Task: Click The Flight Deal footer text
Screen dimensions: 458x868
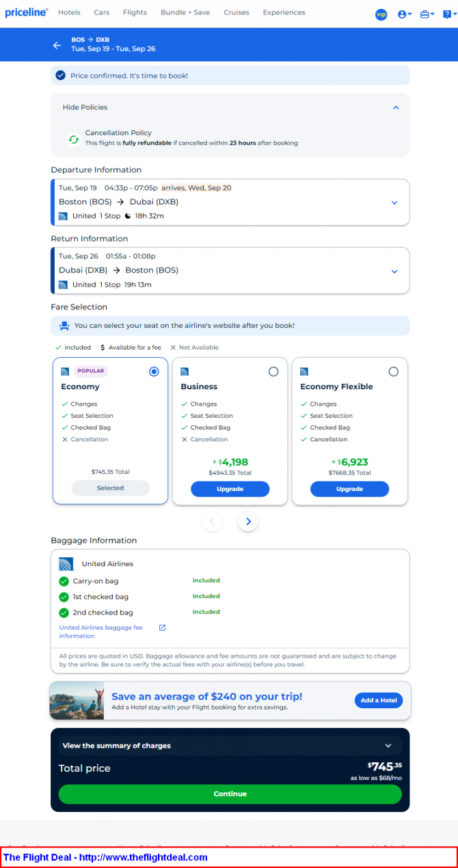Action: click(x=105, y=857)
